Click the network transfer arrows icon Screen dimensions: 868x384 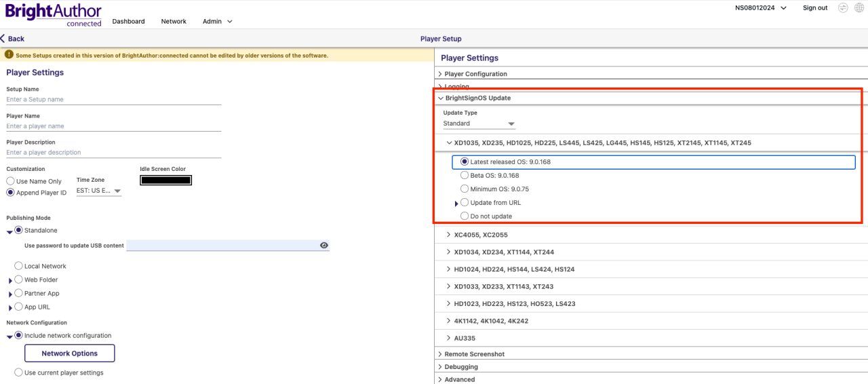click(843, 8)
